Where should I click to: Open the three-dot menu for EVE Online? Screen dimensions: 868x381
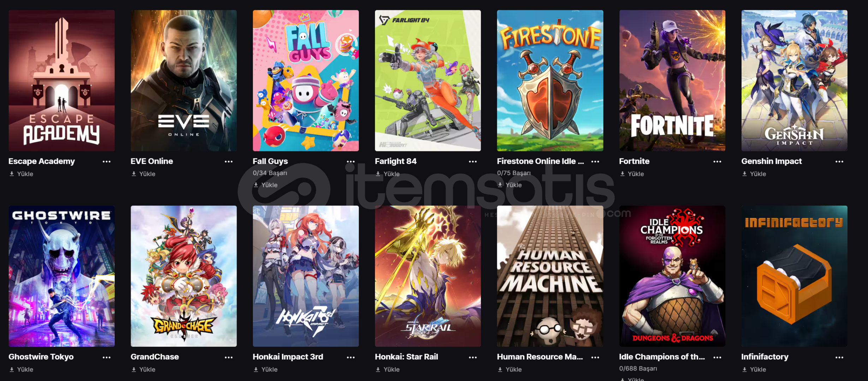click(x=228, y=162)
